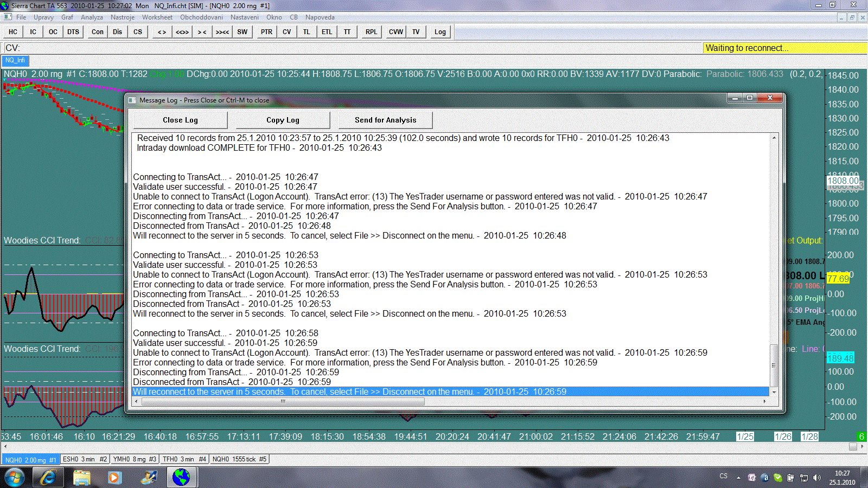Switch to the NQH0 1555 tick #5 chart tab
This screenshot has height=488, width=868.
click(239, 459)
